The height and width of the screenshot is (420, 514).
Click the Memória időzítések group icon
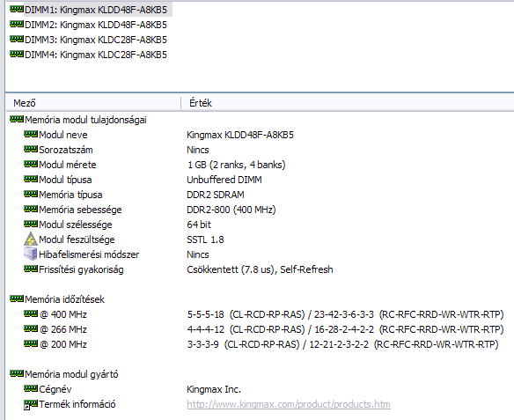[x=17, y=298]
